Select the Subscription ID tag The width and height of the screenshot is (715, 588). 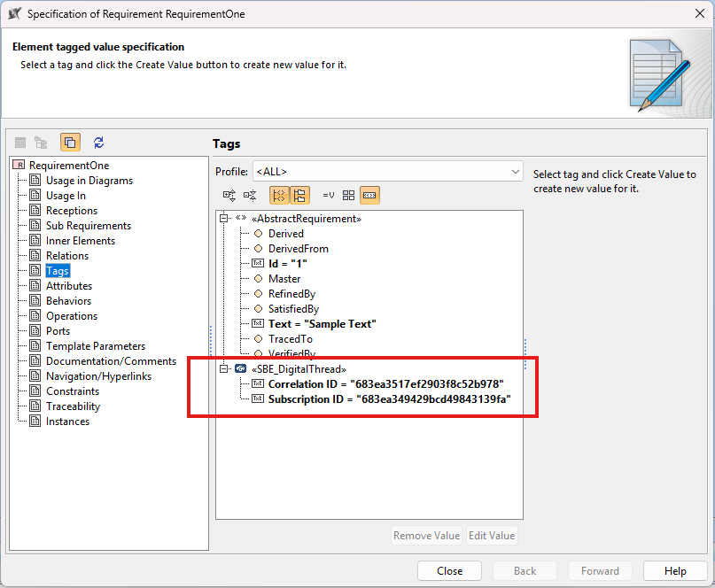pos(389,399)
